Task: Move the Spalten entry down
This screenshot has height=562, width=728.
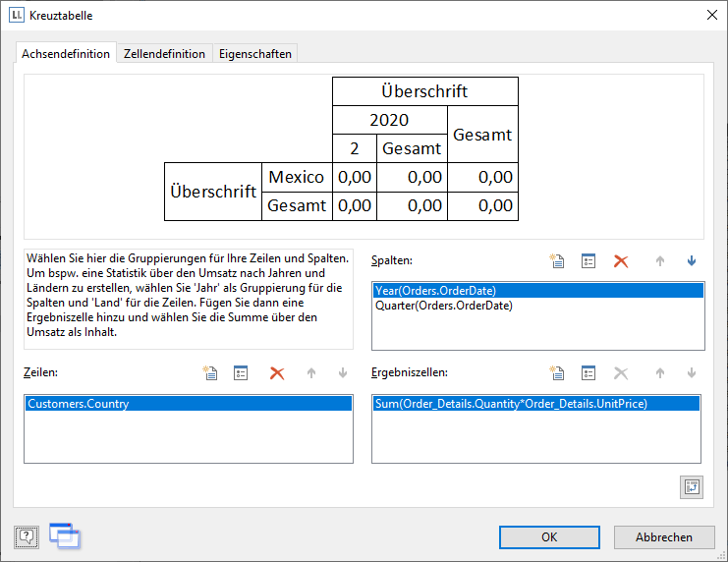Action: click(x=692, y=261)
